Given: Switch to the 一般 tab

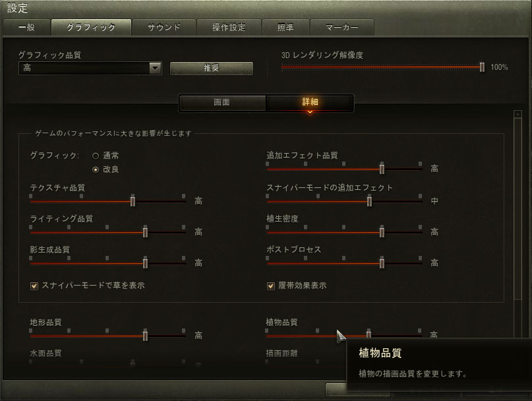Looking at the screenshot, I should click(27, 27).
